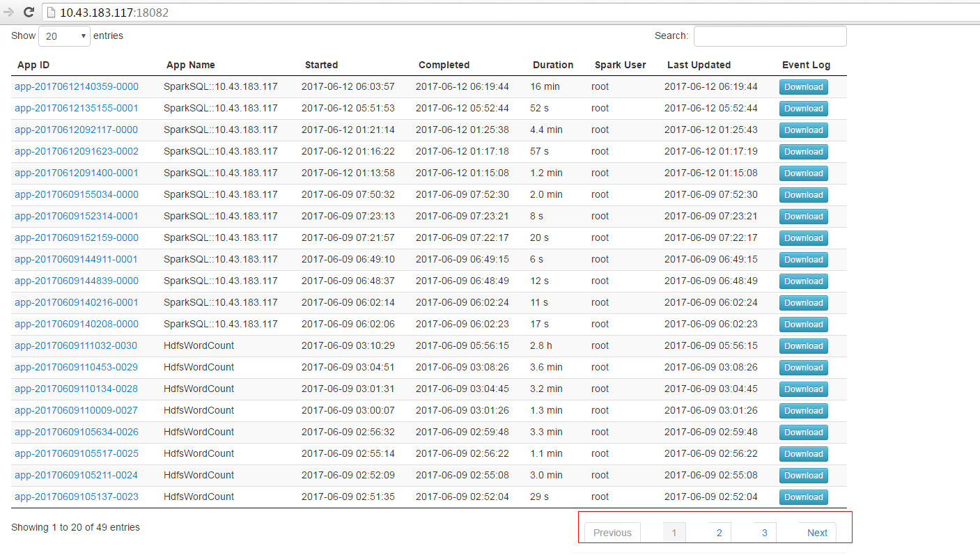Screen dimensions: 980x555
Task: Download the log of app-20170609105211-0024
Action: (804, 476)
